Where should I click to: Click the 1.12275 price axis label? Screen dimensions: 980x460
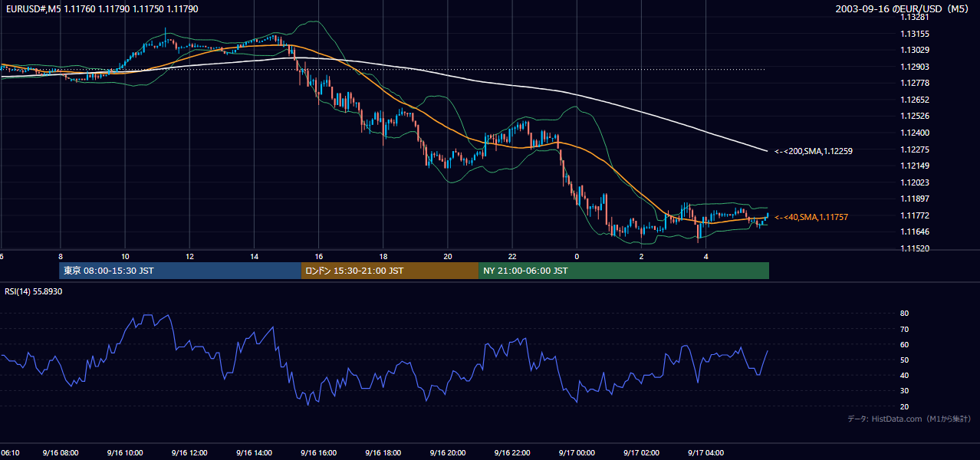(915, 149)
